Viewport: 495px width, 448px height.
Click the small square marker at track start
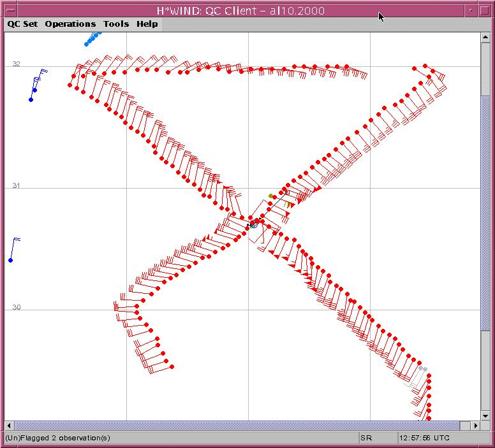coord(286,192)
